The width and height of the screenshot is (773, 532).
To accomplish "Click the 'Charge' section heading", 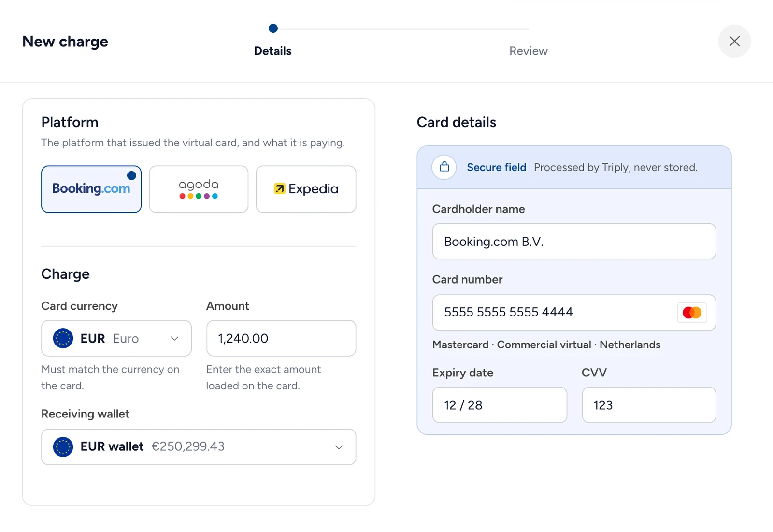I will coord(66,274).
